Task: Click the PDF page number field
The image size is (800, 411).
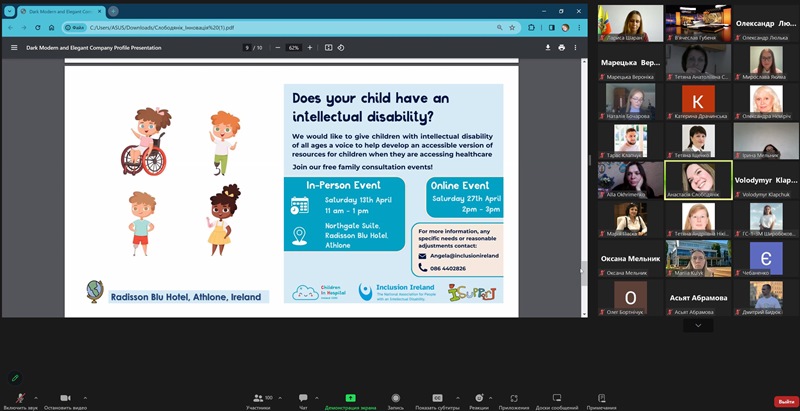Action: (x=247, y=47)
